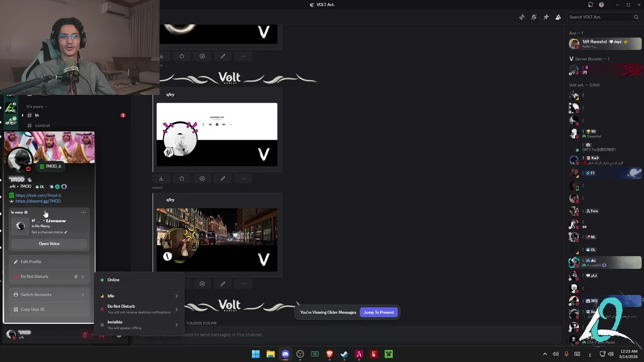The image size is (644, 362).
Task: Click the circled X icon under the topmost avatar
Action: (x=202, y=56)
